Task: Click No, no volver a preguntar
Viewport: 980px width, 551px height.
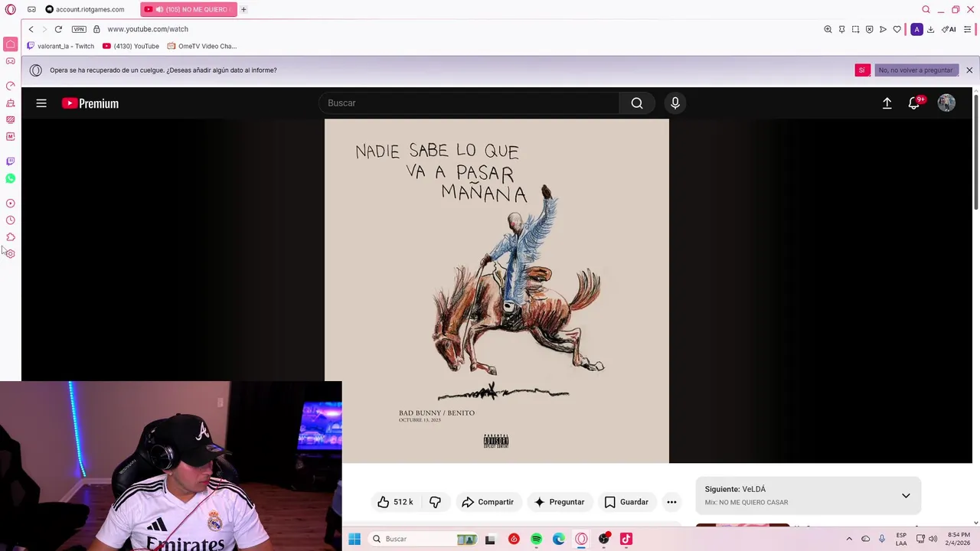Action: 916,70
